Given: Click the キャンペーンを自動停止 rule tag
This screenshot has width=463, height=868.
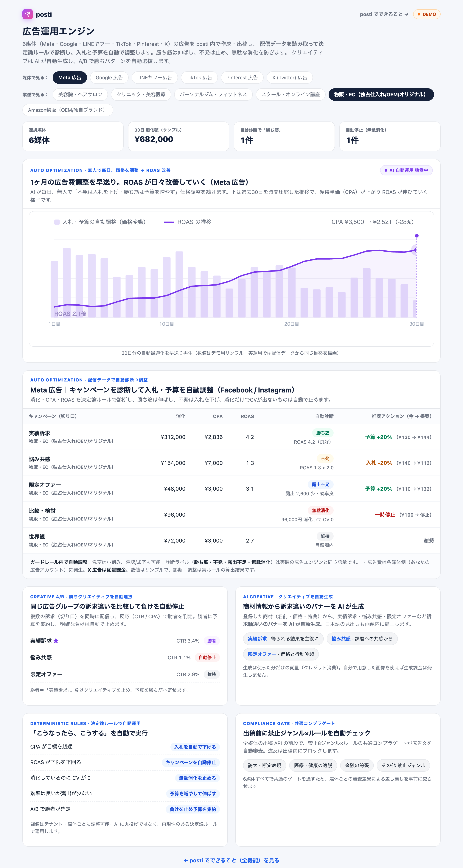Looking at the screenshot, I should [191, 763].
